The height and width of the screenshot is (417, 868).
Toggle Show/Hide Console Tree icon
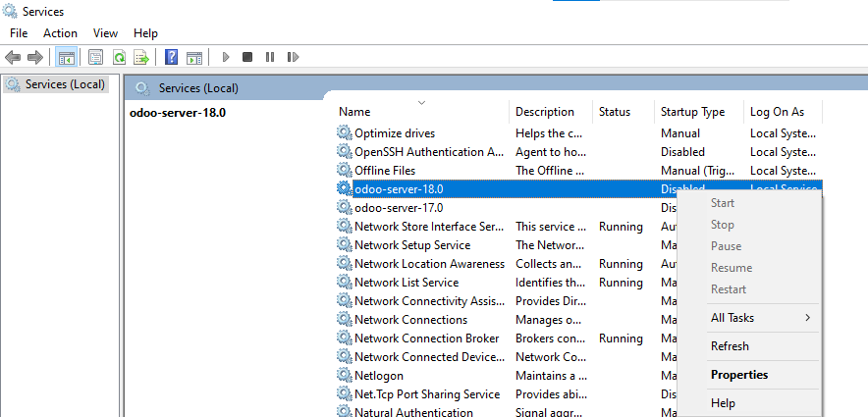point(67,57)
